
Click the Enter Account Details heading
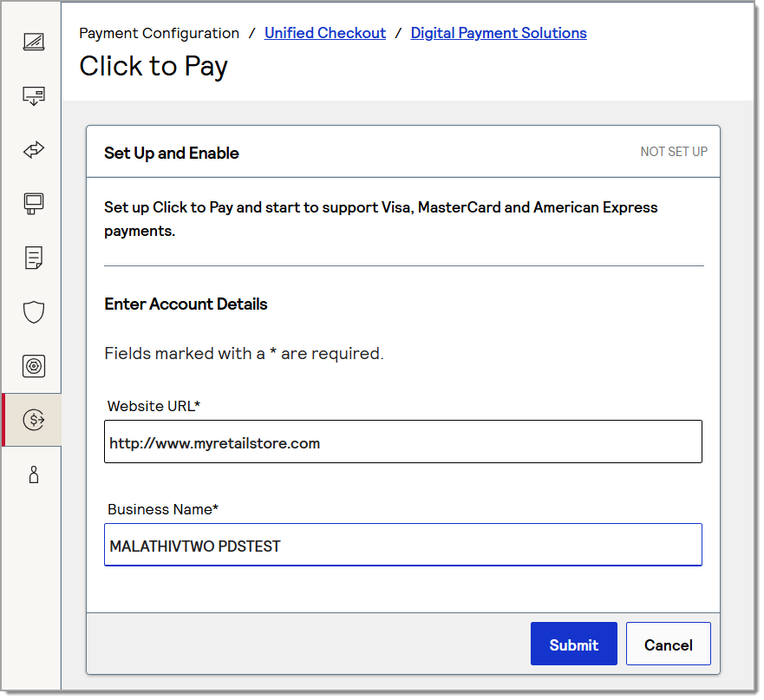click(x=186, y=304)
